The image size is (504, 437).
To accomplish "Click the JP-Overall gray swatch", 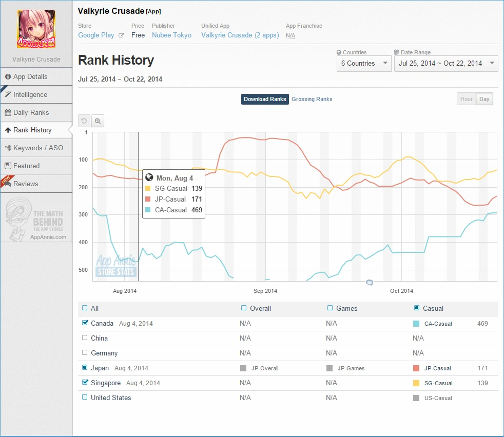I will tap(243, 368).
